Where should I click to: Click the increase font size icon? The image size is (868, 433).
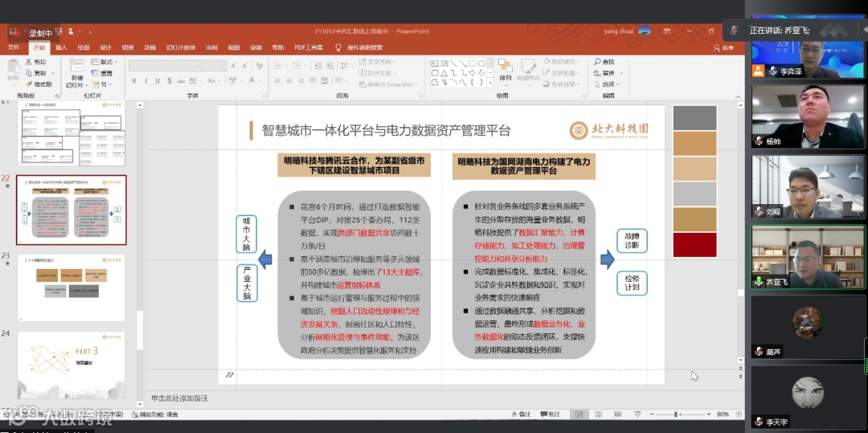point(234,66)
